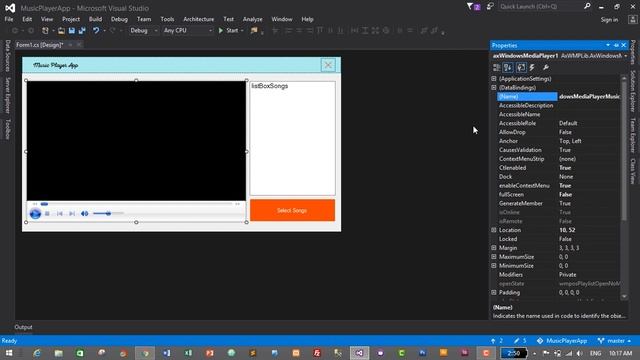Click the Quick Launch search magnifier

tap(587, 7)
